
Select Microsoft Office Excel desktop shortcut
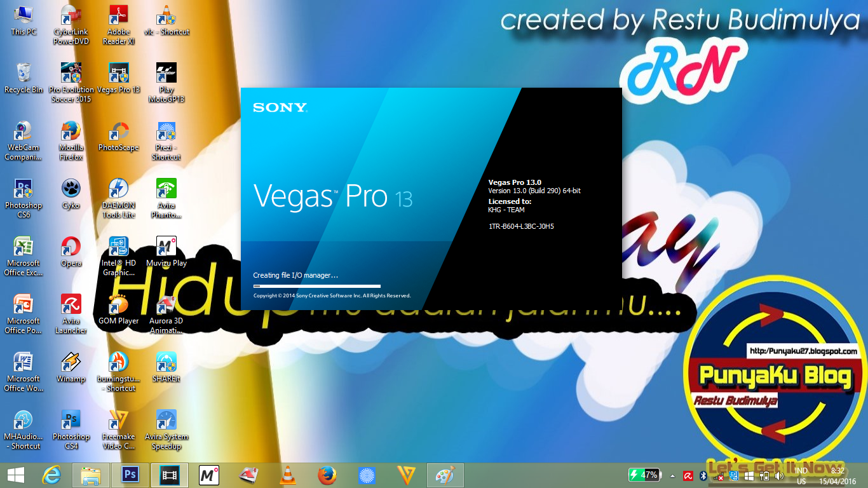pos(24,257)
